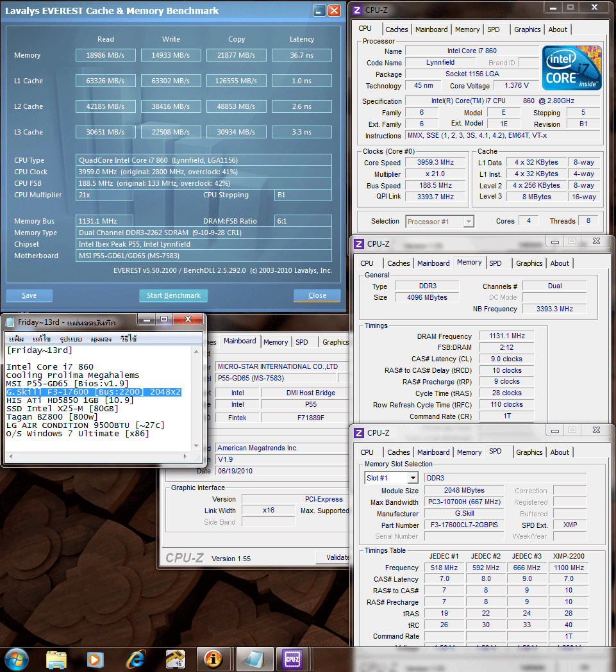The height and width of the screenshot is (672, 616).
Task: Click Memory Read value 18986 MB/s
Action: 106,55
